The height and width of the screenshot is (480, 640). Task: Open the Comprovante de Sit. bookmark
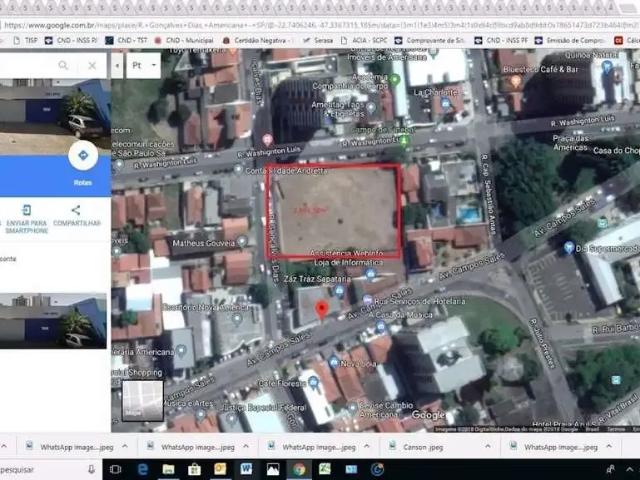(430, 40)
